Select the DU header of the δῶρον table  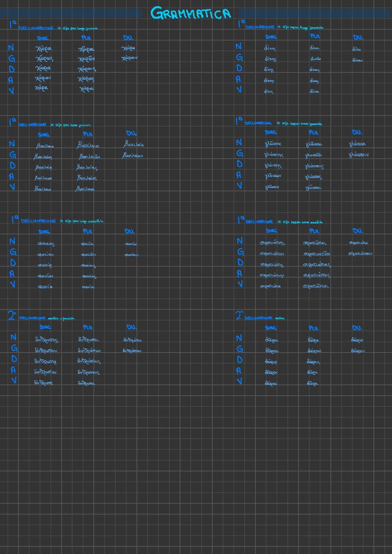(357, 328)
